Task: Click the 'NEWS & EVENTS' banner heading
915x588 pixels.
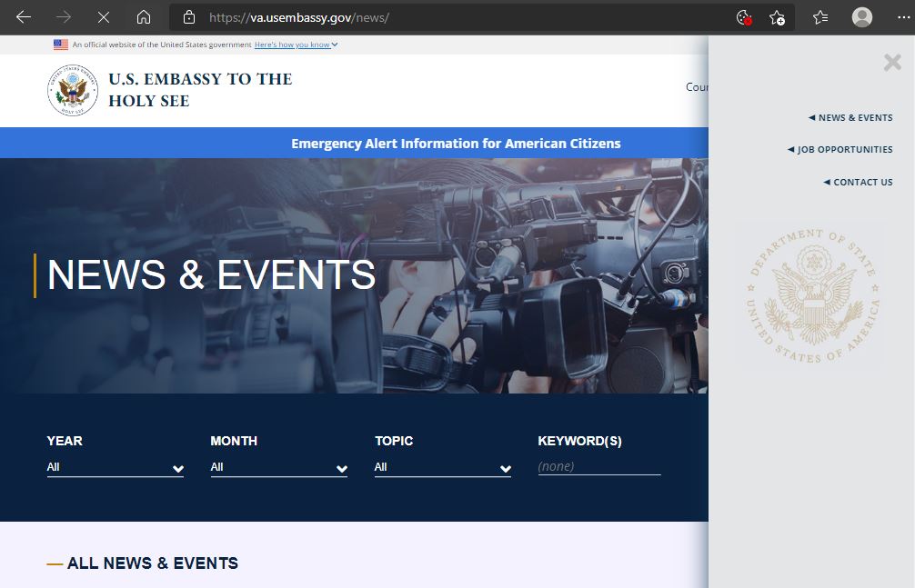Action: pyautogui.click(x=211, y=274)
